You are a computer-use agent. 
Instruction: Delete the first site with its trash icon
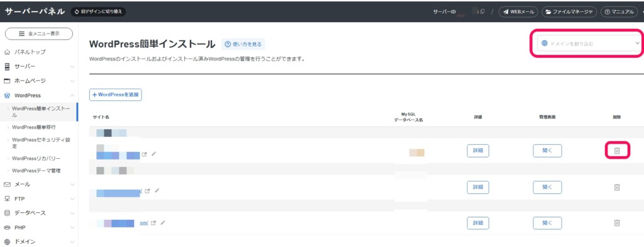pos(616,151)
